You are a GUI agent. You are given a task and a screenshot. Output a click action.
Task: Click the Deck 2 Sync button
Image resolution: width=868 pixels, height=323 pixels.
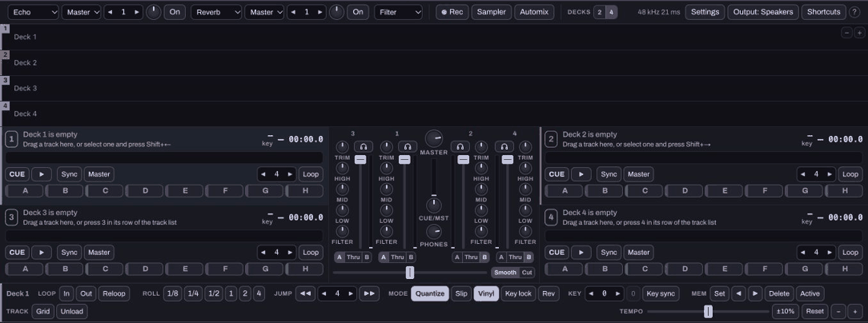click(609, 174)
